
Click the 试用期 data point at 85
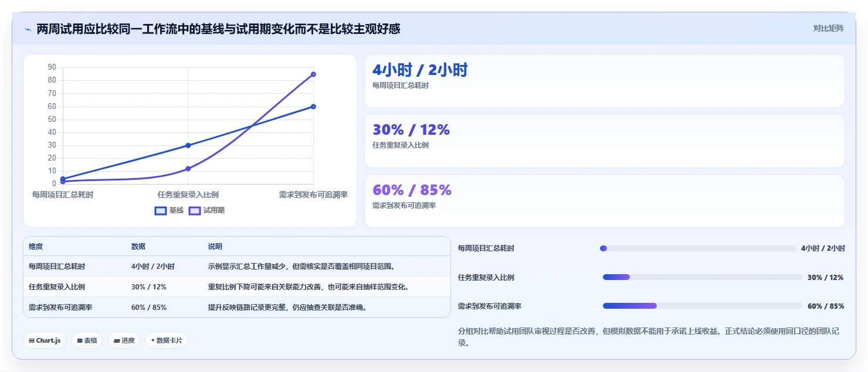point(313,74)
